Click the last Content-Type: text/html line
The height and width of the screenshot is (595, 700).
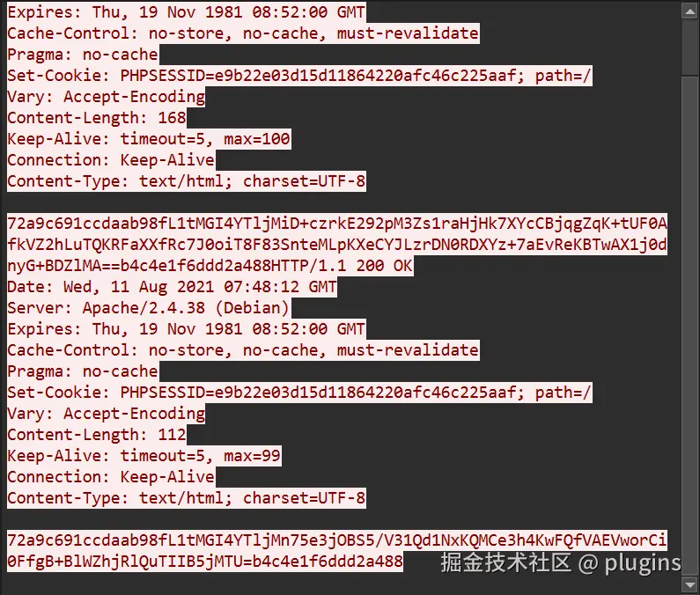[x=186, y=497]
